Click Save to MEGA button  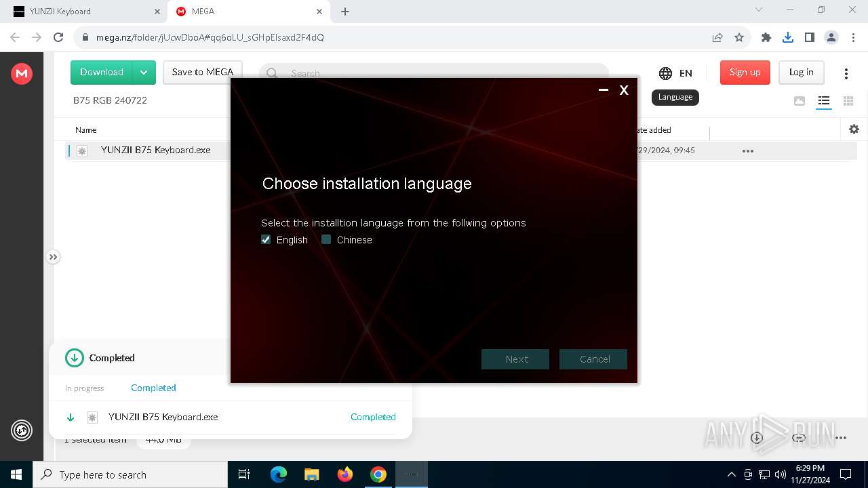pos(202,73)
